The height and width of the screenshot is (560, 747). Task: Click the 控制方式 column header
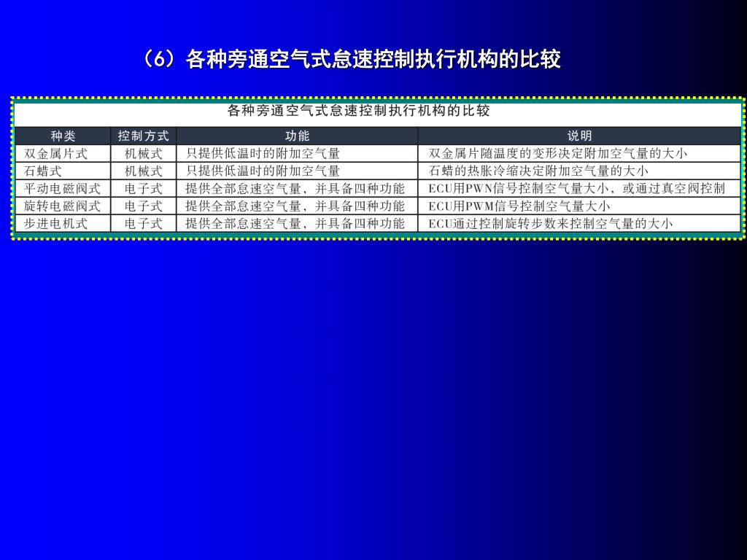click(144, 136)
